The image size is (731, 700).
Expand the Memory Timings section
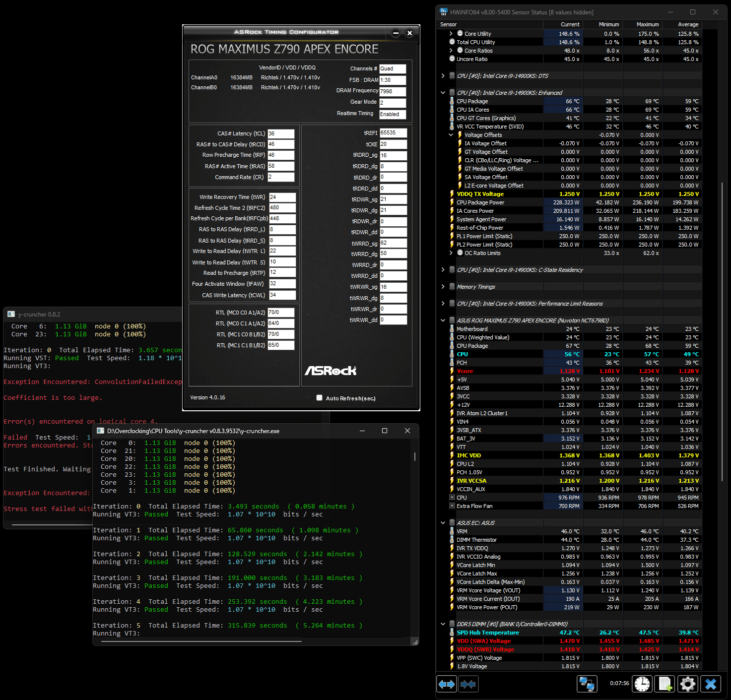443,287
